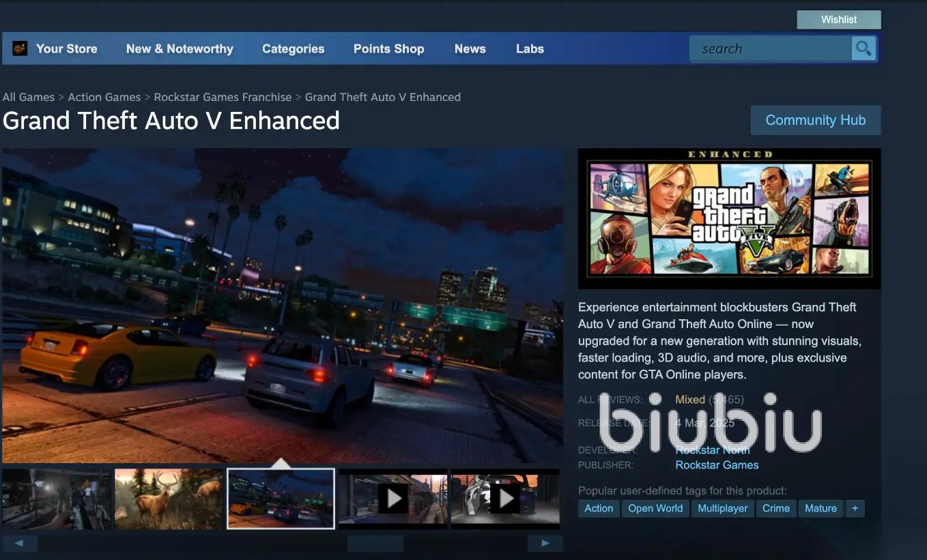The image size is (927, 560).
Task: Go to Action Games breadcrumb
Action: tap(104, 97)
